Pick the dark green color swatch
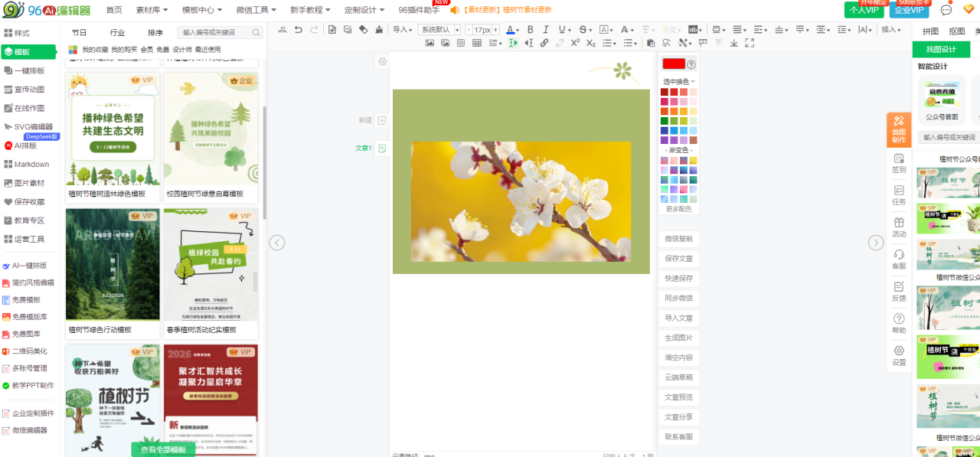Image resolution: width=980 pixels, height=457 pixels. point(665,121)
